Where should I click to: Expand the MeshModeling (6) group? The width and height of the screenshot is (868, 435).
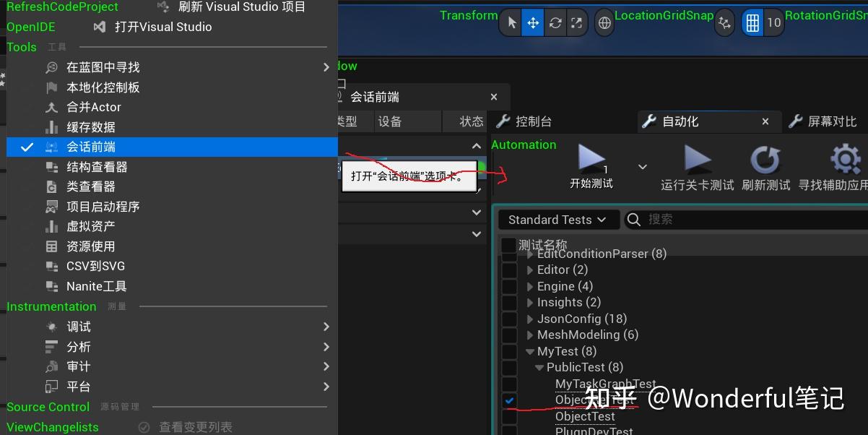(x=531, y=335)
